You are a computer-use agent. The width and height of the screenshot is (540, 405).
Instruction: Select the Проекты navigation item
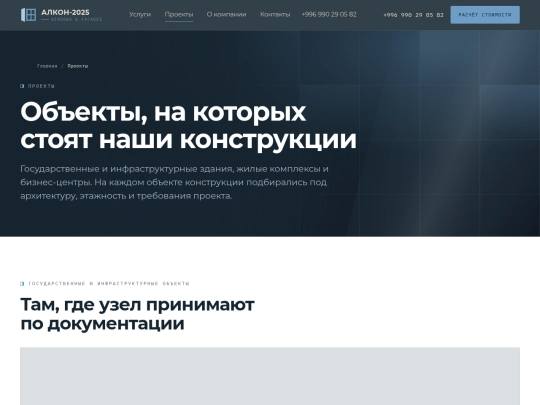(179, 14)
